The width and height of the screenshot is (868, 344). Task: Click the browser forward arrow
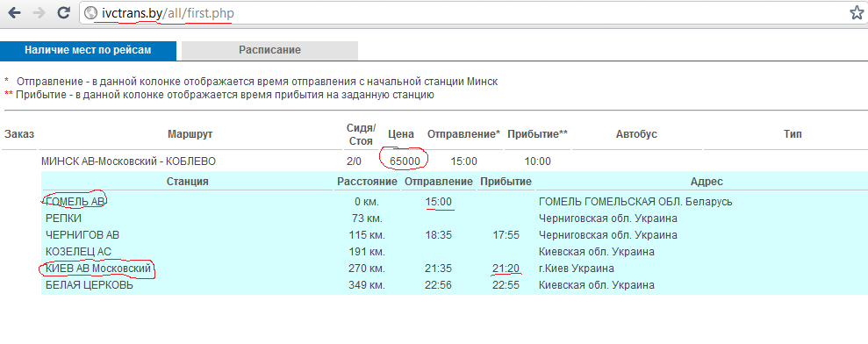pyautogui.click(x=39, y=13)
